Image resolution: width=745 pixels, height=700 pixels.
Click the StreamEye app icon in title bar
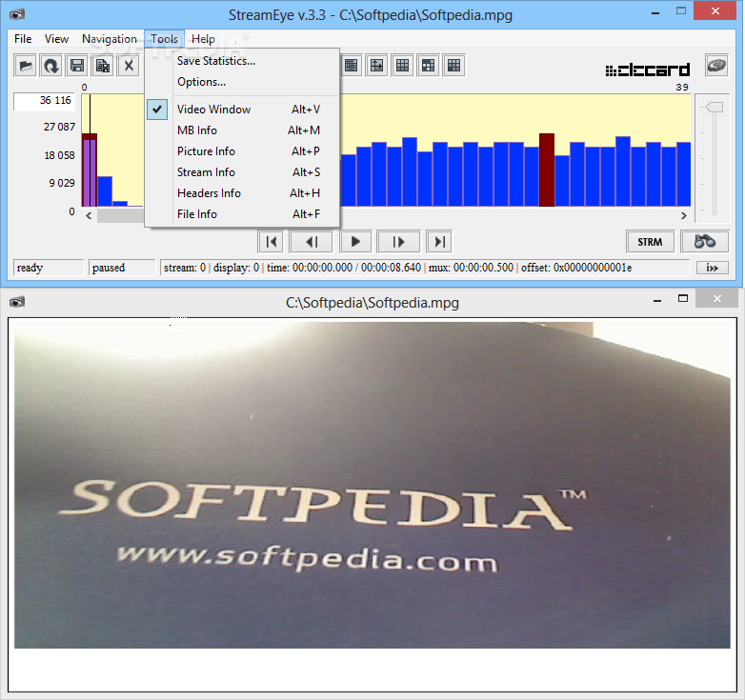click(17, 14)
